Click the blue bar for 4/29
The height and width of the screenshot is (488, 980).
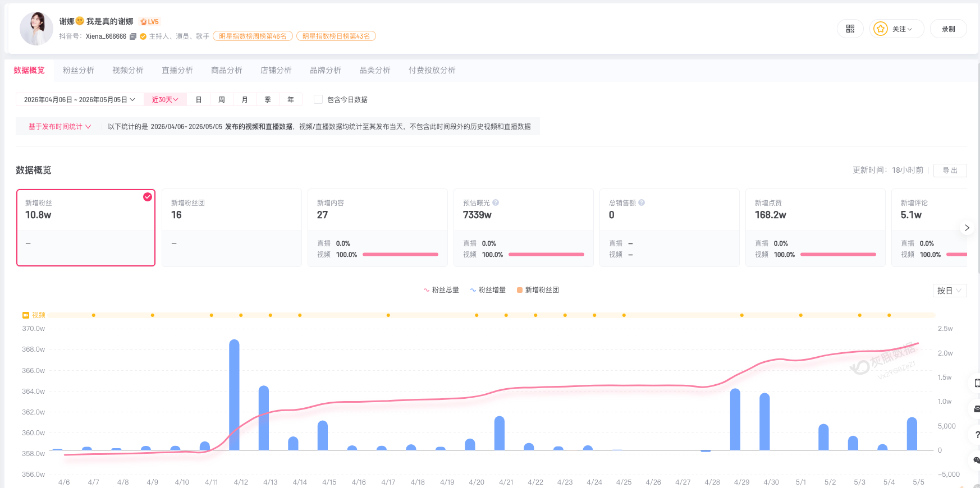click(x=735, y=419)
